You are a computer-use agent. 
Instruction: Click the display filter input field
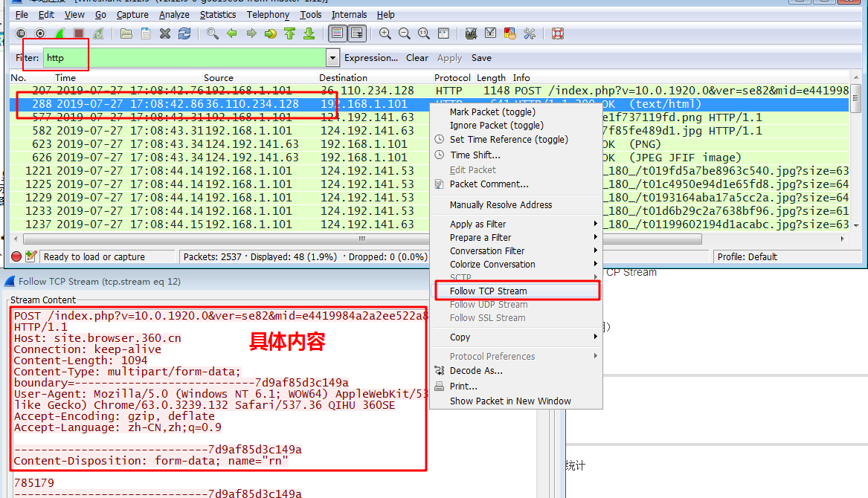[x=185, y=57]
